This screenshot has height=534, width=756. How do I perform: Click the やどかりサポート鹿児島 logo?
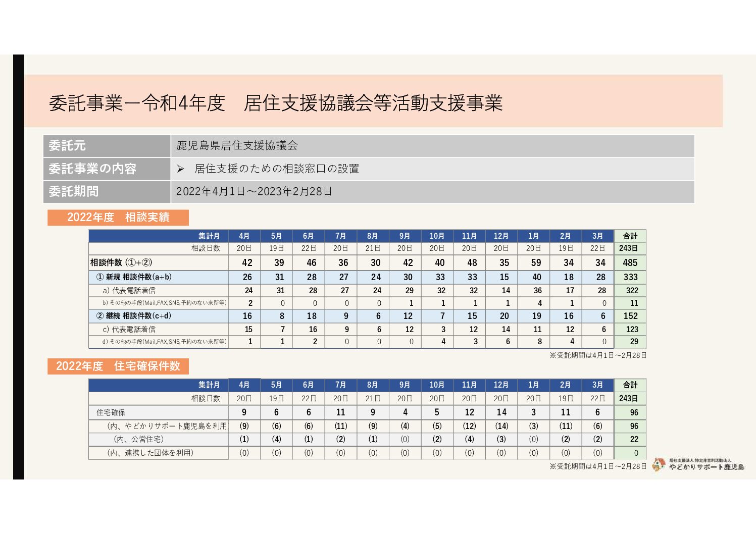pos(698,465)
